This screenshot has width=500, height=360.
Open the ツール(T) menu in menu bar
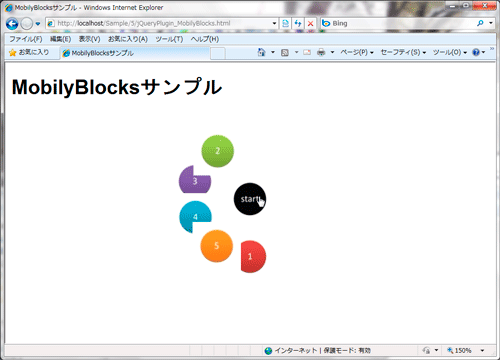169,39
